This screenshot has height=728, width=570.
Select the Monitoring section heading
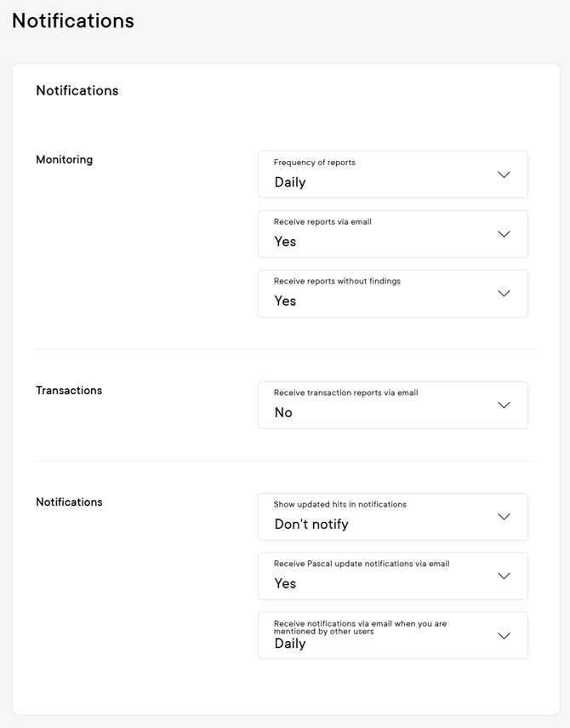65,160
